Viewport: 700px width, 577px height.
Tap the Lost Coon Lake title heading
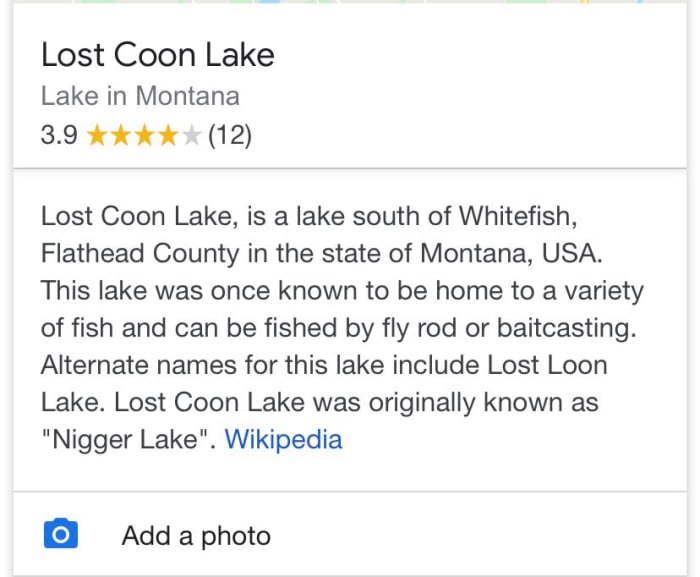(x=158, y=55)
